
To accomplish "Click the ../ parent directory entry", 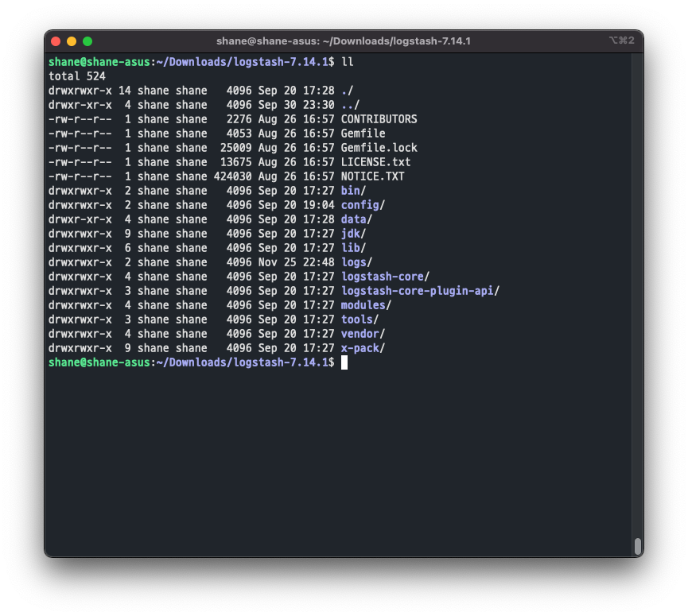I will point(350,105).
